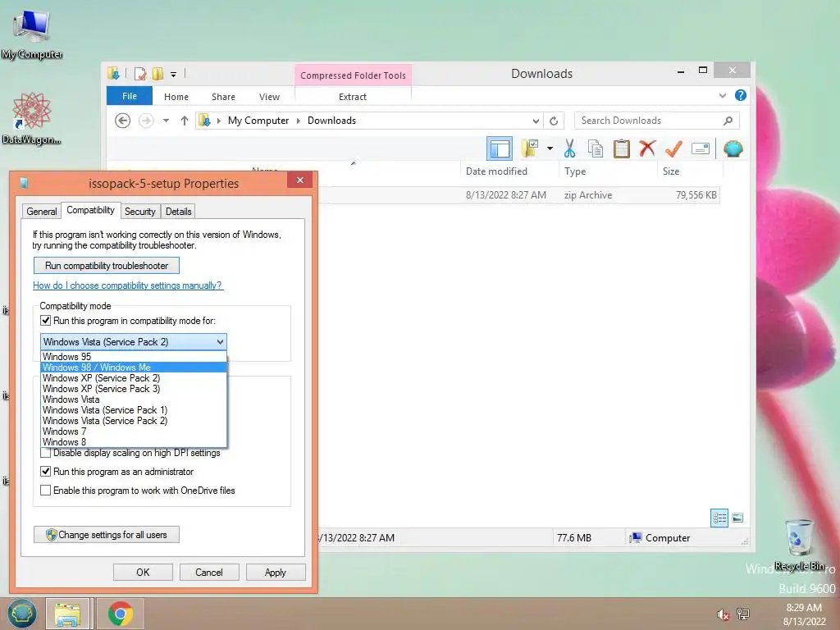840x630 pixels.
Task: Choose Windows Vista (Service Pack 1) option
Action: pyautogui.click(x=134, y=410)
